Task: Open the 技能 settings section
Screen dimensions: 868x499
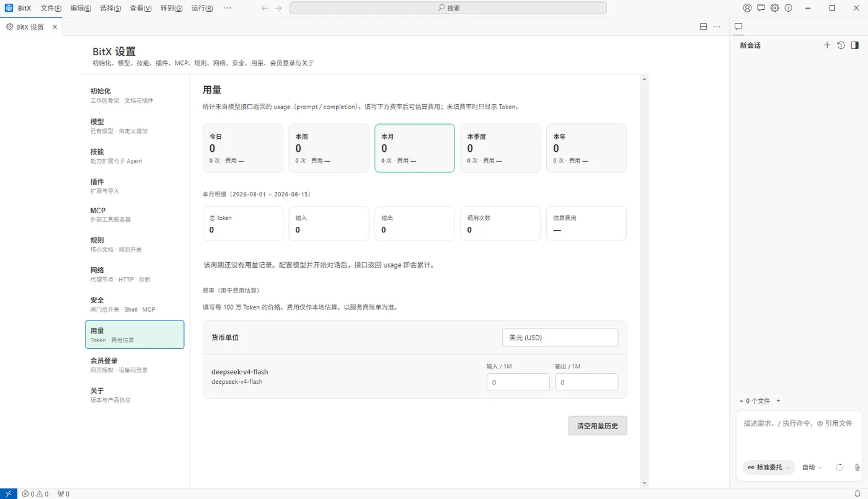Action: pyautogui.click(x=135, y=156)
